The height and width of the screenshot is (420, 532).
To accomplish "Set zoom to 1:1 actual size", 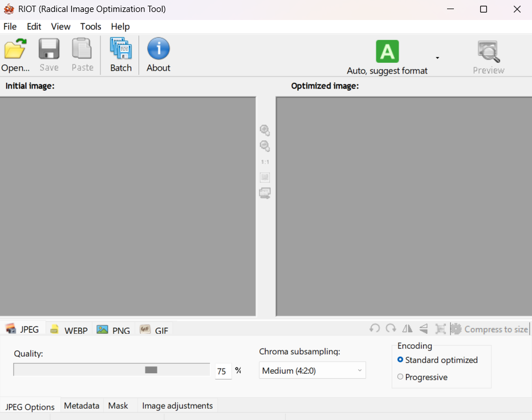I will pyautogui.click(x=265, y=162).
